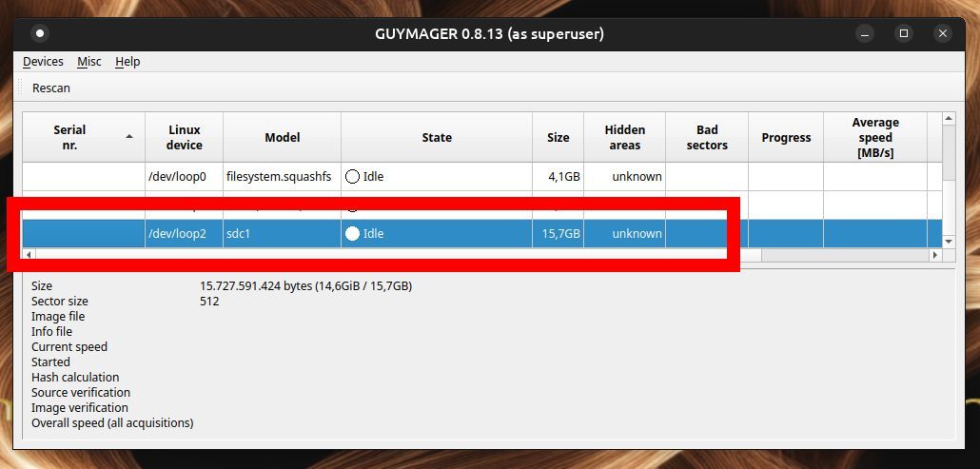Minimize the GUYMAGER window

pyautogui.click(x=865, y=33)
